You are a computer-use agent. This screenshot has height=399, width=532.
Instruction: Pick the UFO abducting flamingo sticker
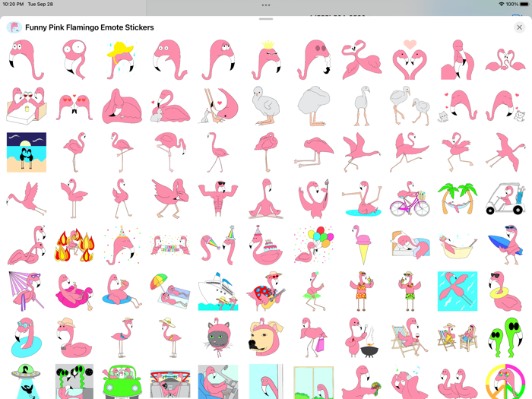tap(27, 382)
